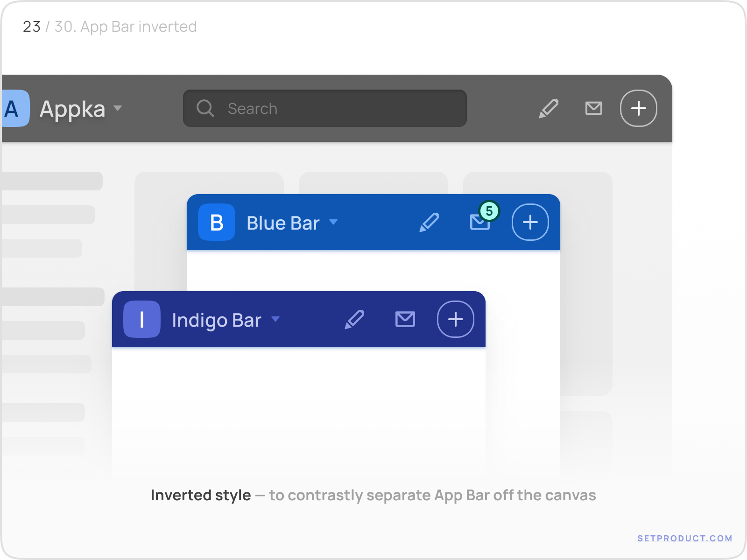Open the inbox icon showing 5 notifications
This screenshot has height=560, width=747.
[480, 224]
